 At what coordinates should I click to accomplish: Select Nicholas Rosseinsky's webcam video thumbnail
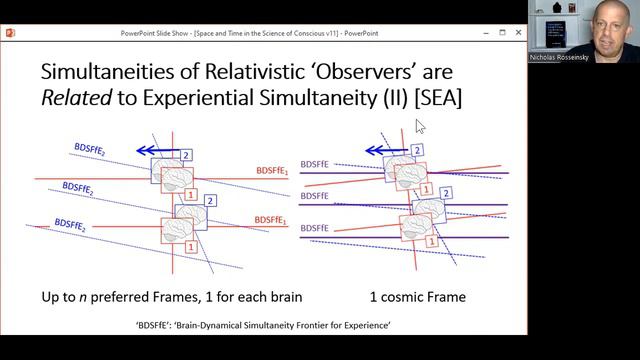[x=584, y=31]
